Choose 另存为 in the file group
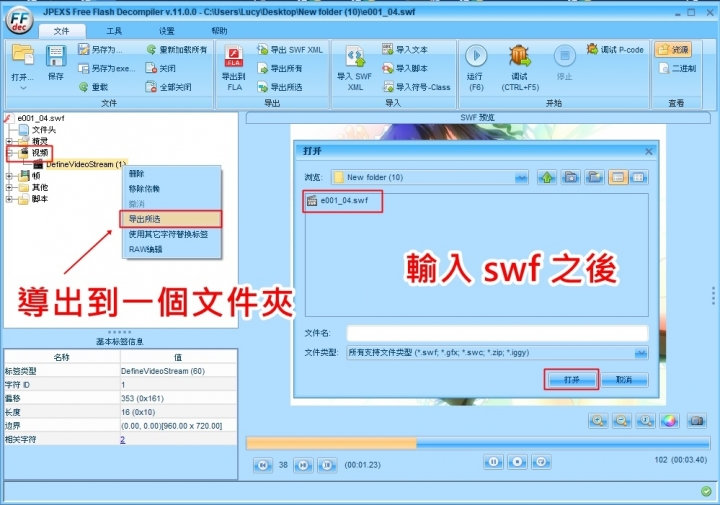The height and width of the screenshot is (505, 720). 100,50
